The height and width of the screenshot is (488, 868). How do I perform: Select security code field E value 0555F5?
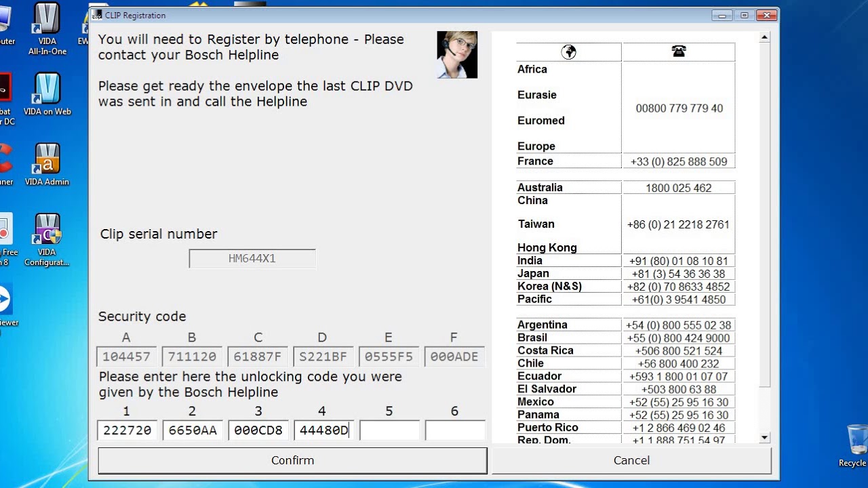(389, 357)
